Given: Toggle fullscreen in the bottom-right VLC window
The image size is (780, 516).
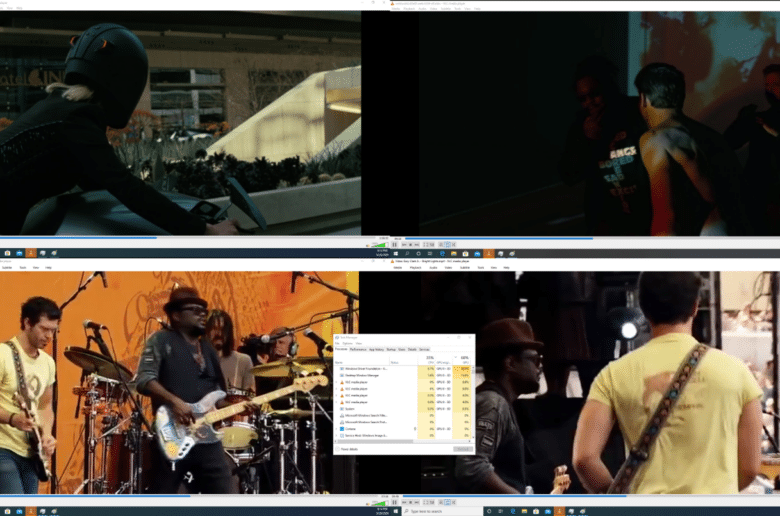Looking at the screenshot, I should click(x=426, y=503).
